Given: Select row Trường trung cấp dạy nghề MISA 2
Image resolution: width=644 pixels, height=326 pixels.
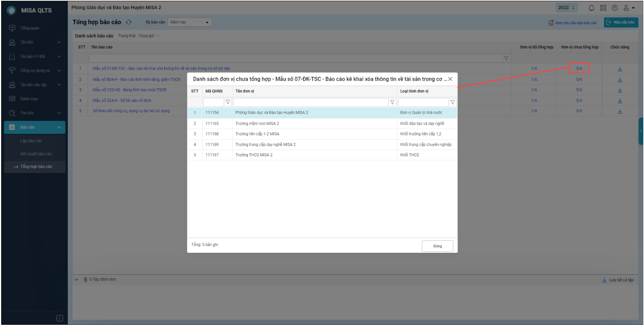Looking at the screenshot, I should click(x=322, y=144).
